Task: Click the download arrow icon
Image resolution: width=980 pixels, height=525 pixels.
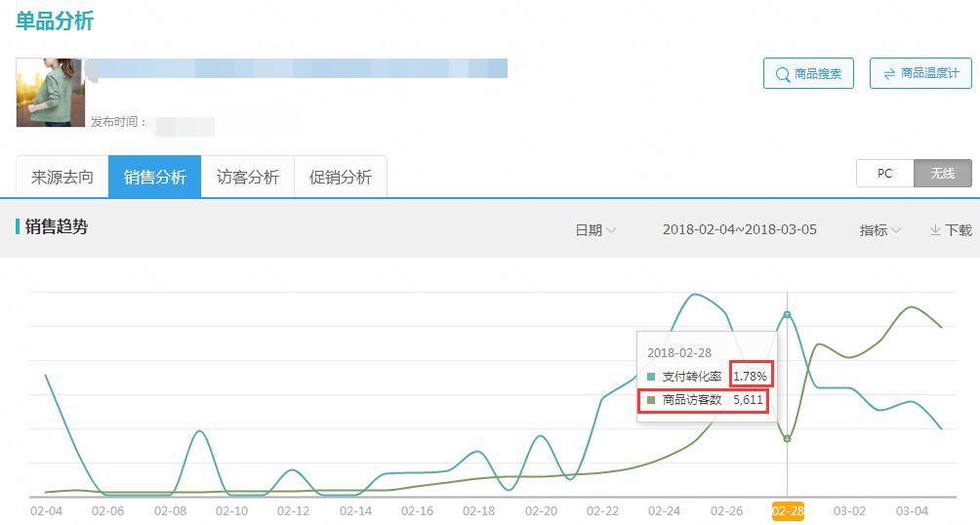Action: 936,230
